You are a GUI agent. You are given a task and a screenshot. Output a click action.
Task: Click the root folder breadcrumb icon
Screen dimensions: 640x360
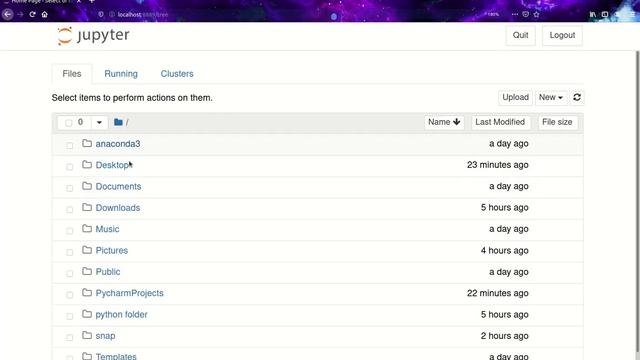pyautogui.click(x=118, y=122)
